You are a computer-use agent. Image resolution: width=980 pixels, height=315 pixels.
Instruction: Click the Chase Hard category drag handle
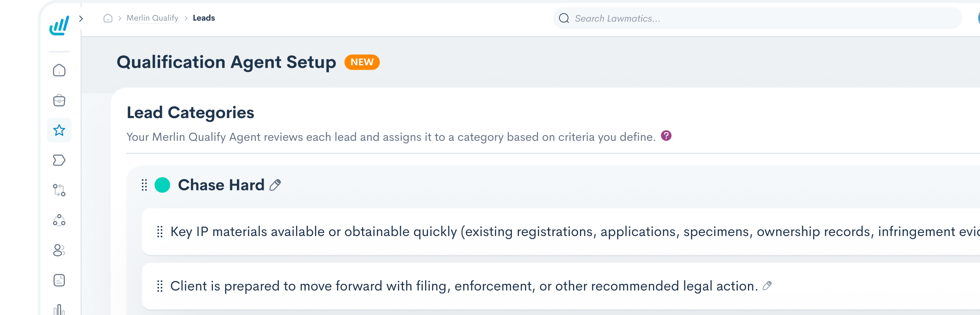click(144, 185)
